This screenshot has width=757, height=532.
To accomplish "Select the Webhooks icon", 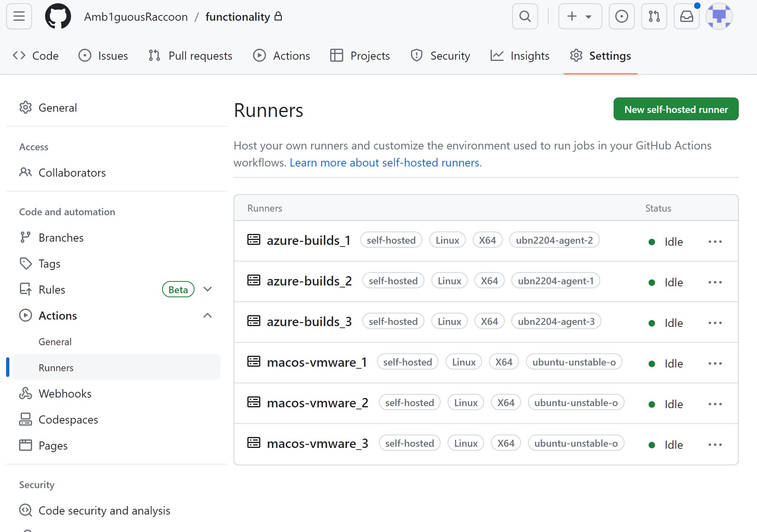I will 26,393.
